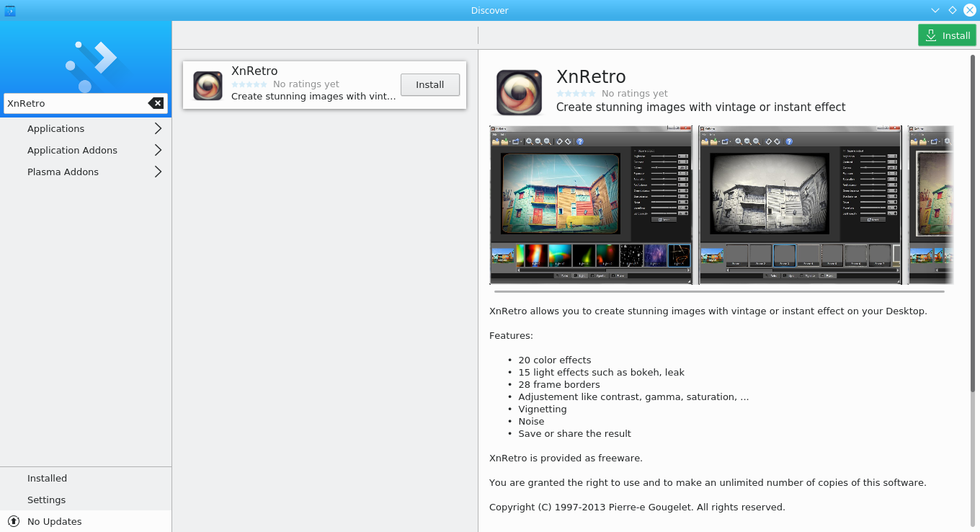The image size is (980, 532).
Task: Click the truncated "Create stunning images with vint…" text
Action: point(313,96)
